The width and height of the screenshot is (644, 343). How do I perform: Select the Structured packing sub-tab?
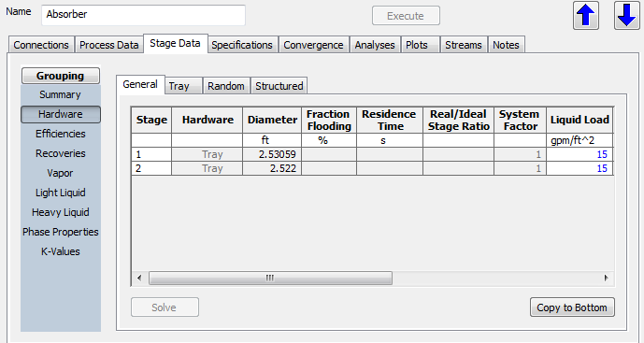click(279, 86)
